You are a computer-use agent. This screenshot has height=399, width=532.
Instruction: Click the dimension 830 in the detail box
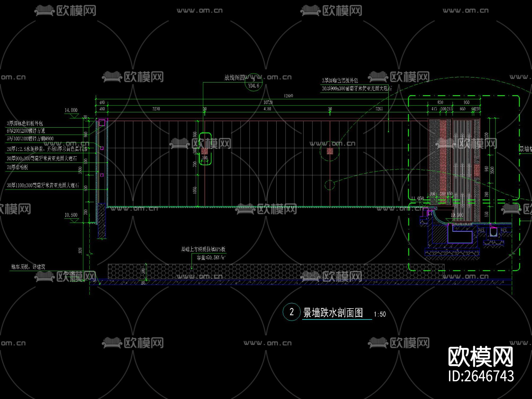[440, 102]
